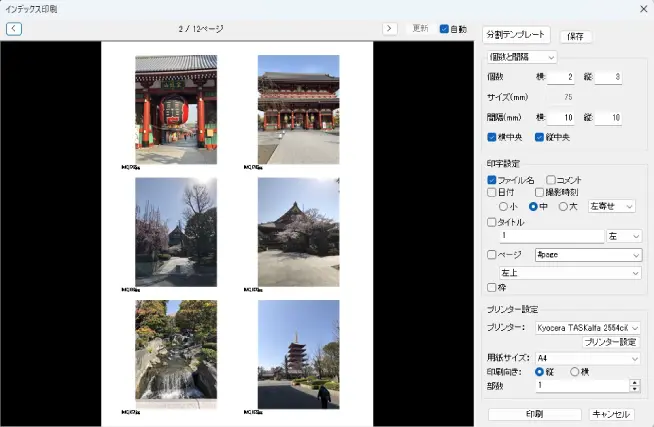Select the 大 font size radio button
654x427 pixels.
(x=563, y=206)
